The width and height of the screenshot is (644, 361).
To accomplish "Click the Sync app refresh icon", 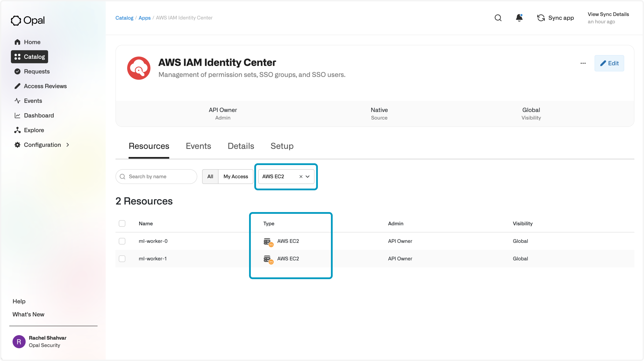I will point(541,18).
